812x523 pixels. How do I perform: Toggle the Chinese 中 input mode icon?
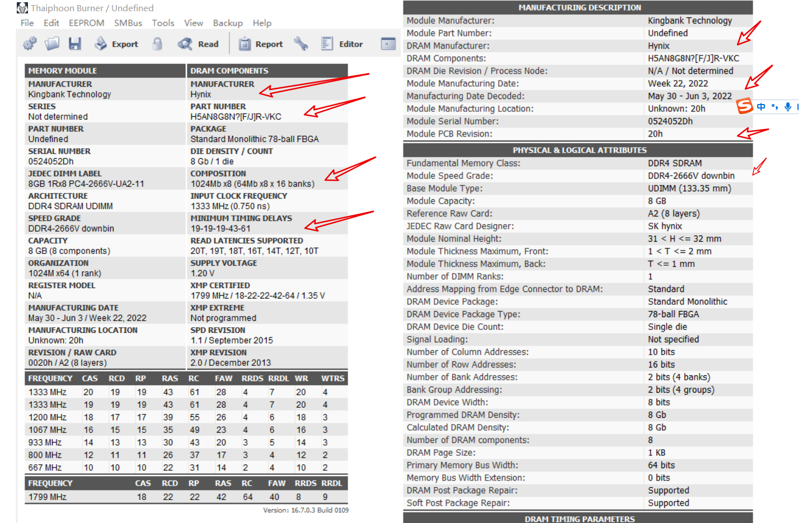click(x=761, y=106)
